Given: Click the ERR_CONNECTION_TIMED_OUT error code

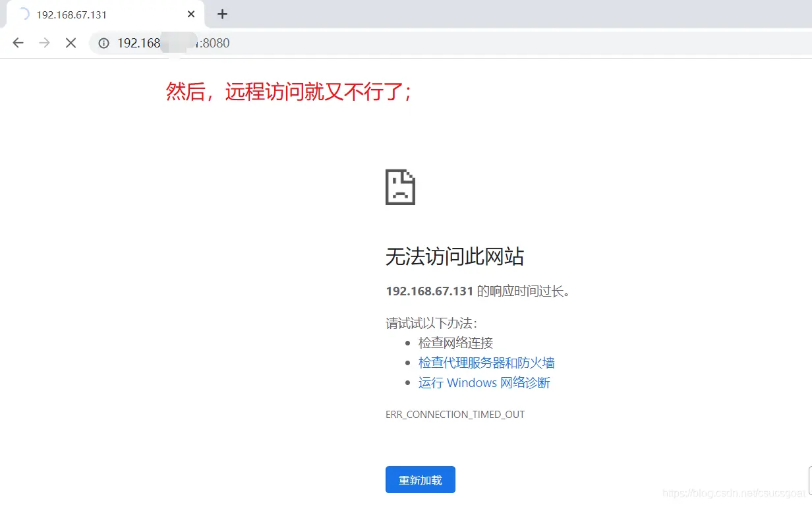Looking at the screenshot, I should [455, 415].
